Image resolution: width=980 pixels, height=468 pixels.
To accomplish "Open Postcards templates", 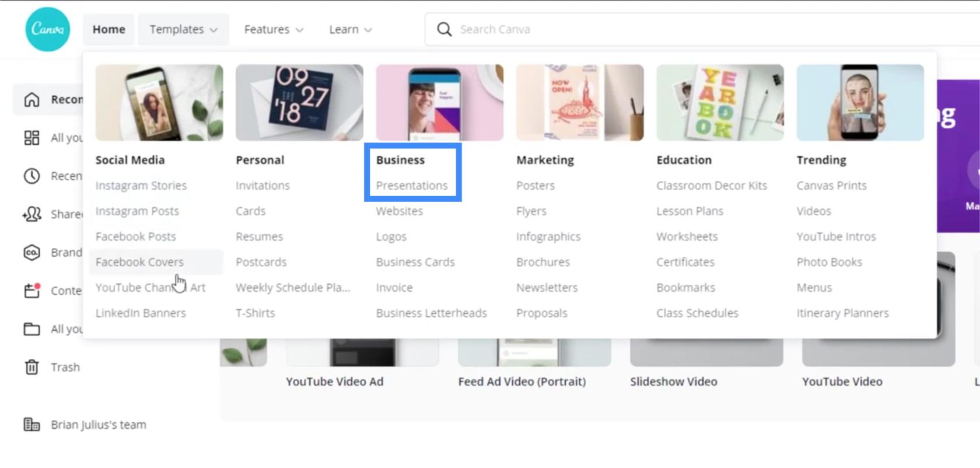I will (x=261, y=262).
